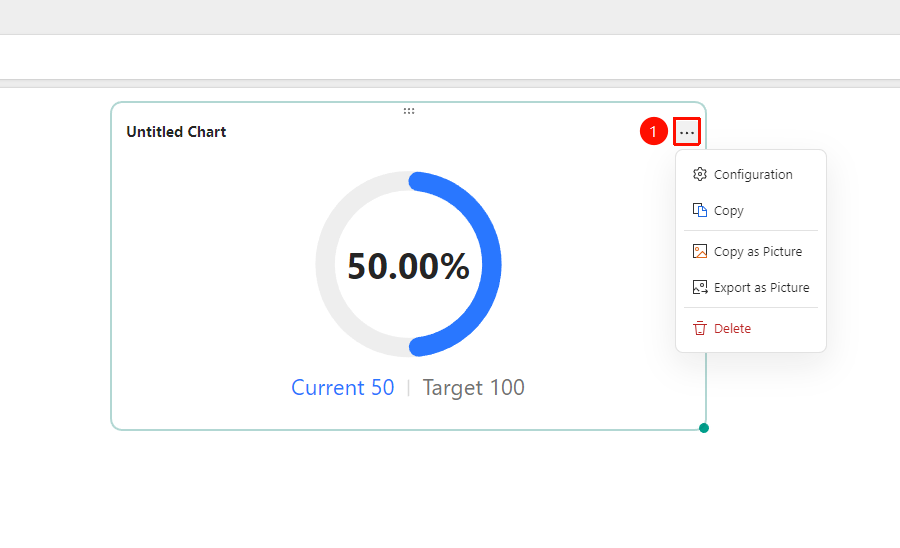This screenshot has width=900, height=548.
Task: Click the Export as Picture icon
Action: tap(700, 287)
